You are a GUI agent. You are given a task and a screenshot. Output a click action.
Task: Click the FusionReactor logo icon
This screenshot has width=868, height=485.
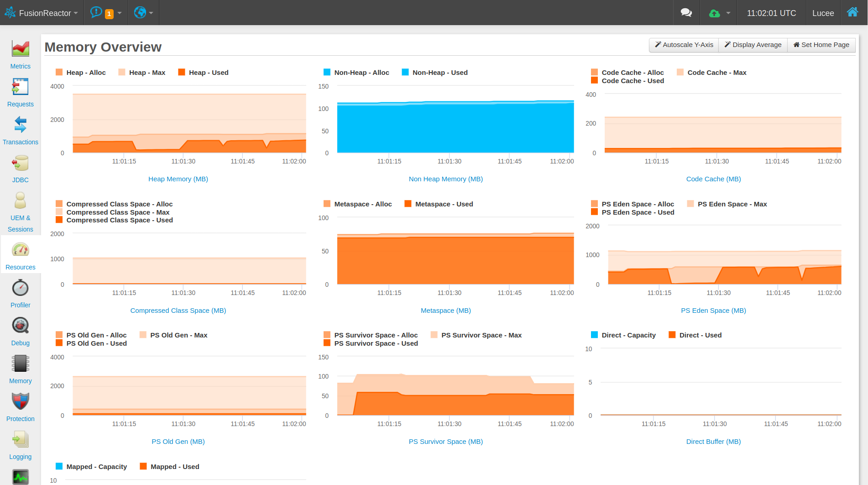pos(10,12)
